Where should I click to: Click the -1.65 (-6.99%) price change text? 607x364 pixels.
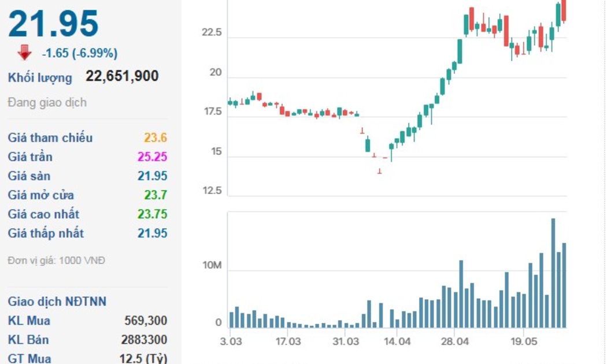[x=80, y=53]
